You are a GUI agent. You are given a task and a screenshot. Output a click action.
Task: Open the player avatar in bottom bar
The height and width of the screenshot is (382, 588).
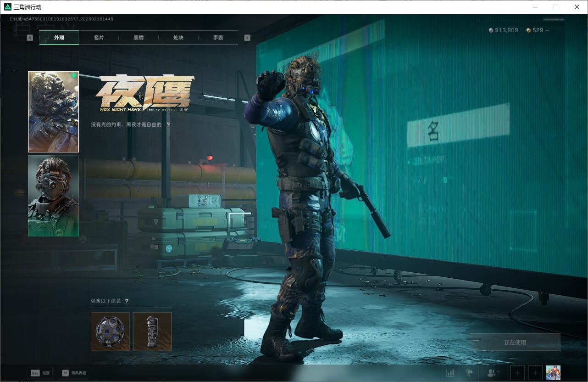click(x=553, y=373)
